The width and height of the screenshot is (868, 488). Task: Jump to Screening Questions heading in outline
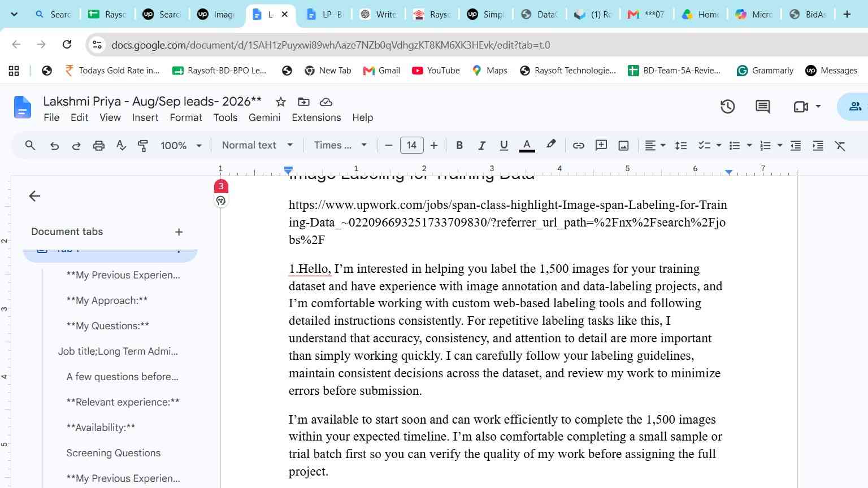point(113,453)
